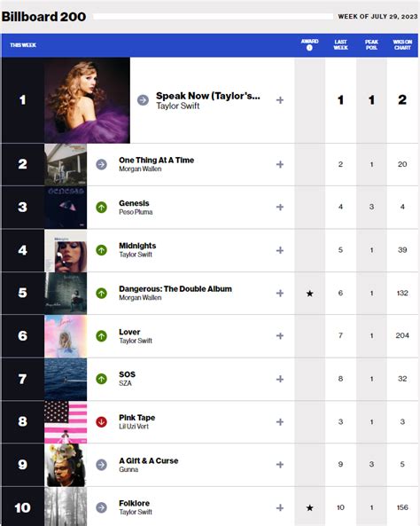Viewport: 420px width, 526px height.
Task: Open the Pink Tape album cover
Action: coord(66,422)
